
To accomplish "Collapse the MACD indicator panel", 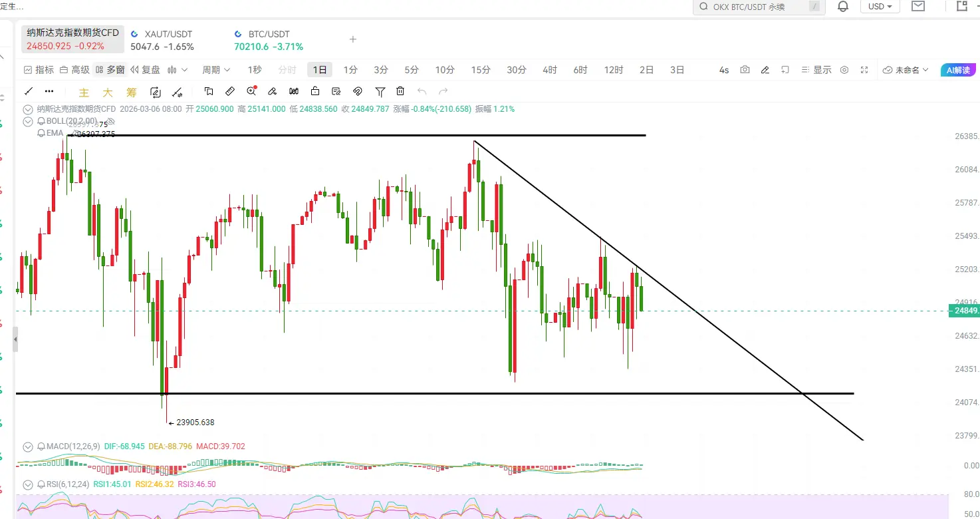I will 28,446.
